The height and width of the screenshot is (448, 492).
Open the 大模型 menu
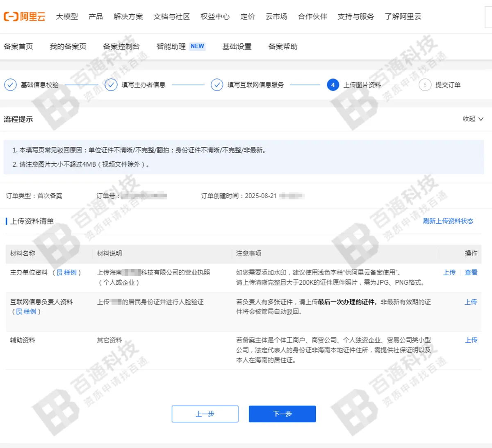click(x=67, y=16)
